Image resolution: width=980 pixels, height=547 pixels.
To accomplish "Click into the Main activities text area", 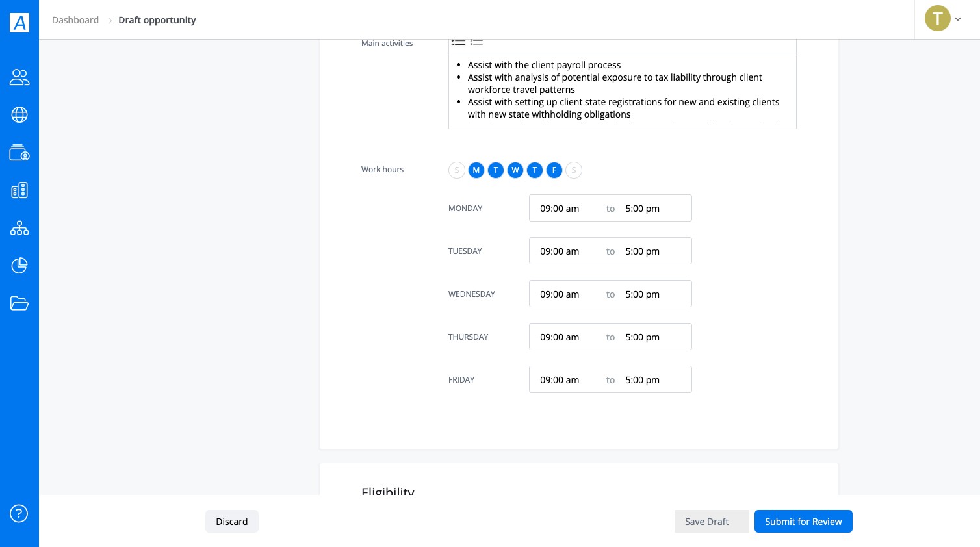I will click(x=622, y=90).
